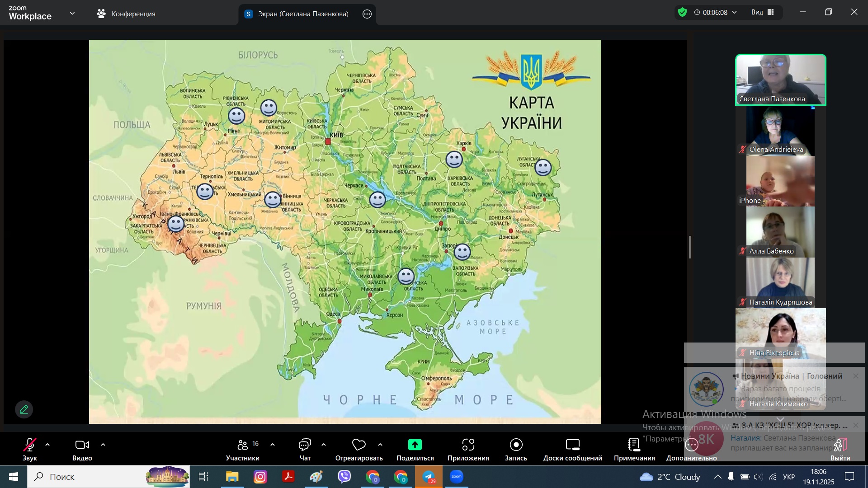
Task: Switch to the Конференция tab
Action: point(126,14)
